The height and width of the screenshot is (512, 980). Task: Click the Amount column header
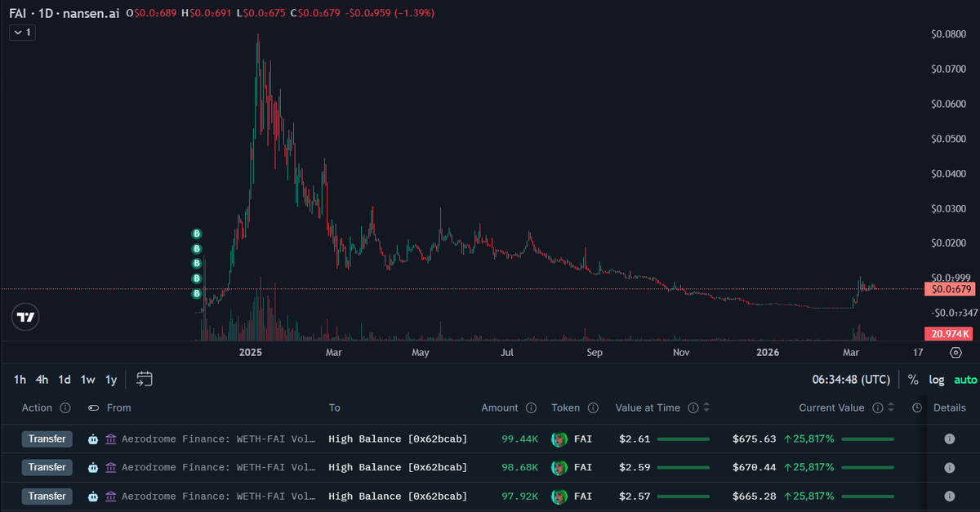(x=500, y=407)
